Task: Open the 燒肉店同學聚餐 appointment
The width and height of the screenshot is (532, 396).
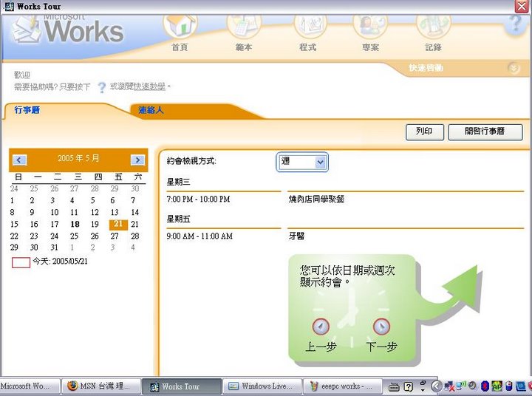Action: tap(316, 199)
